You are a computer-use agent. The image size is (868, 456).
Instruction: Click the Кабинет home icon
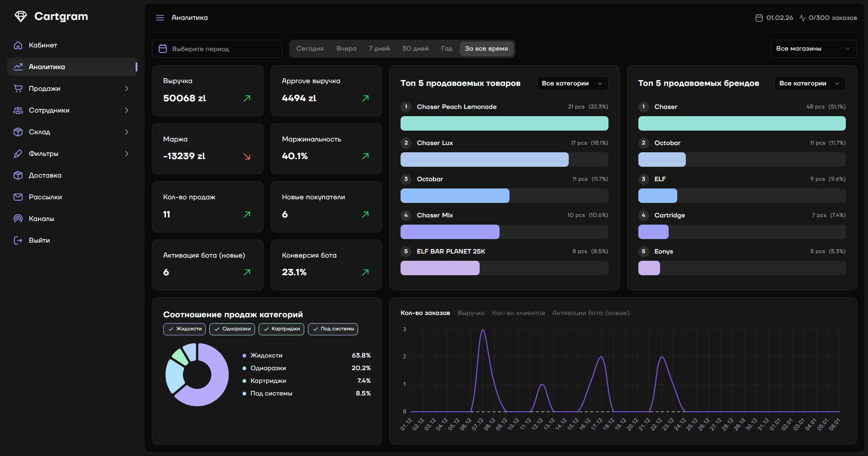18,45
